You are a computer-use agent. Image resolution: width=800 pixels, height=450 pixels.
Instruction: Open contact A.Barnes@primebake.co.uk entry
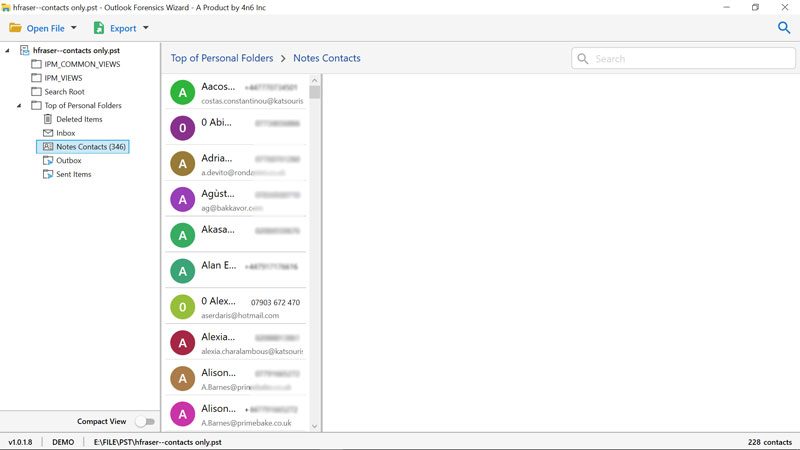236,414
